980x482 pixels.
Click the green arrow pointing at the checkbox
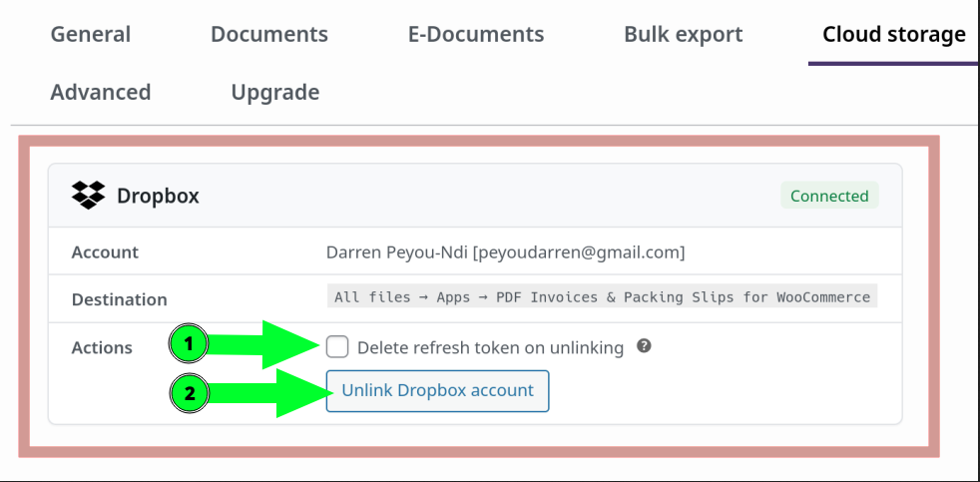click(x=269, y=345)
